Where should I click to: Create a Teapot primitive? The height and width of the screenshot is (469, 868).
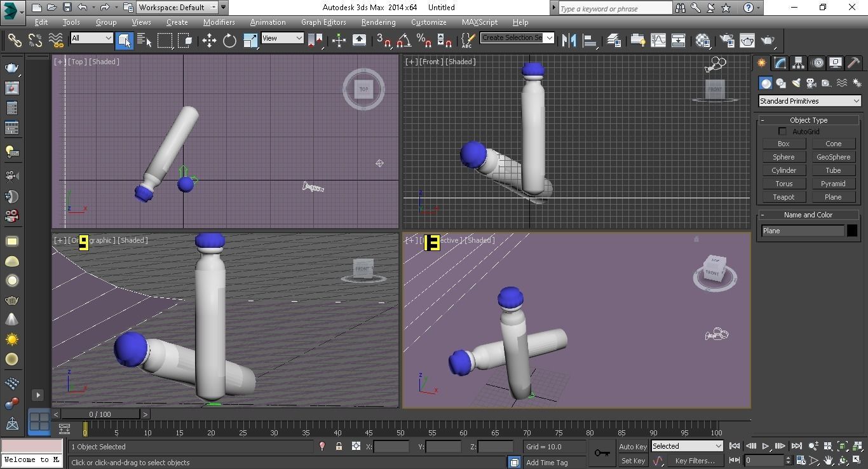coord(783,197)
